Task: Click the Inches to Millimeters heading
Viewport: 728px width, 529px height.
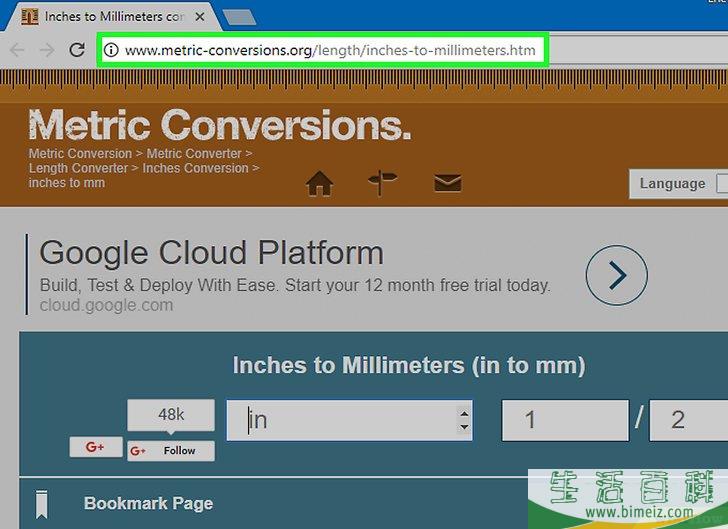Action: [x=409, y=365]
